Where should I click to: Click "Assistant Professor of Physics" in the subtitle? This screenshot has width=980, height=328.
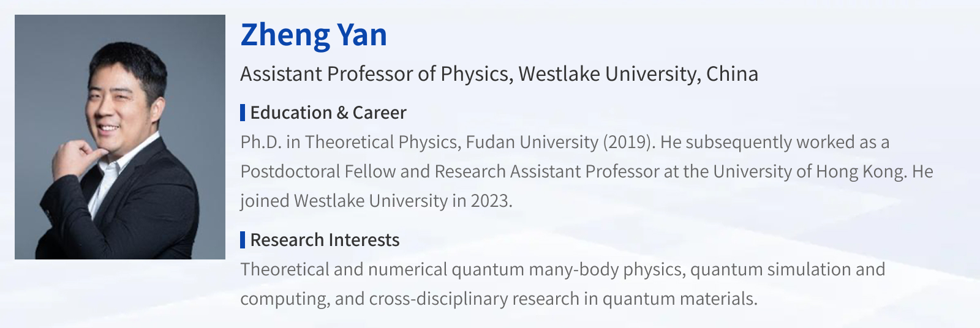coord(375,74)
